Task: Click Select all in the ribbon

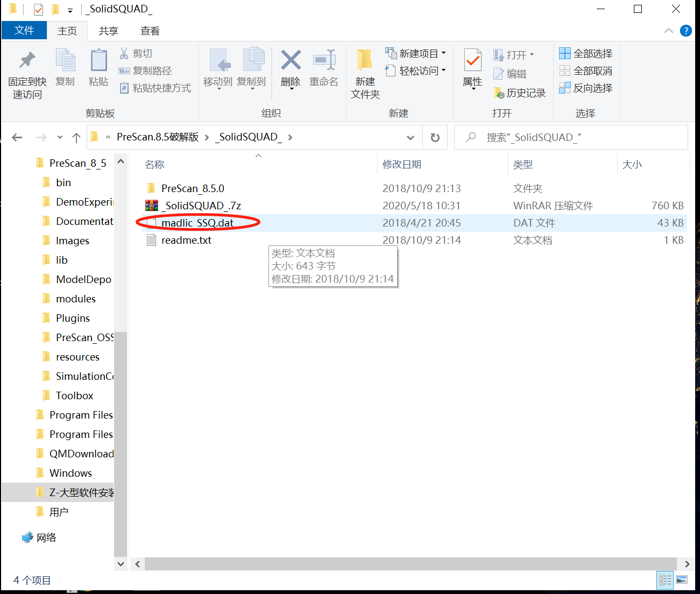Action: pyautogui.click(x=586, y=53)
